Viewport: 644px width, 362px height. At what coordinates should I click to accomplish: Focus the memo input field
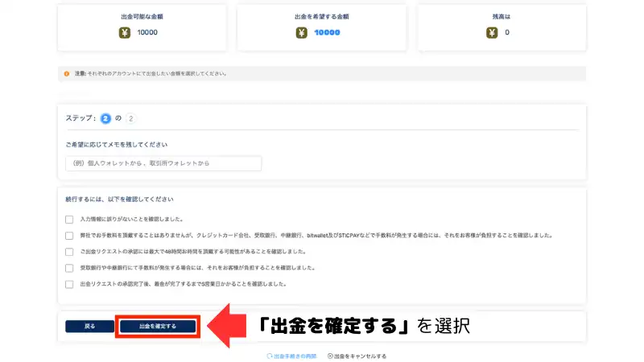click(163, 163)
